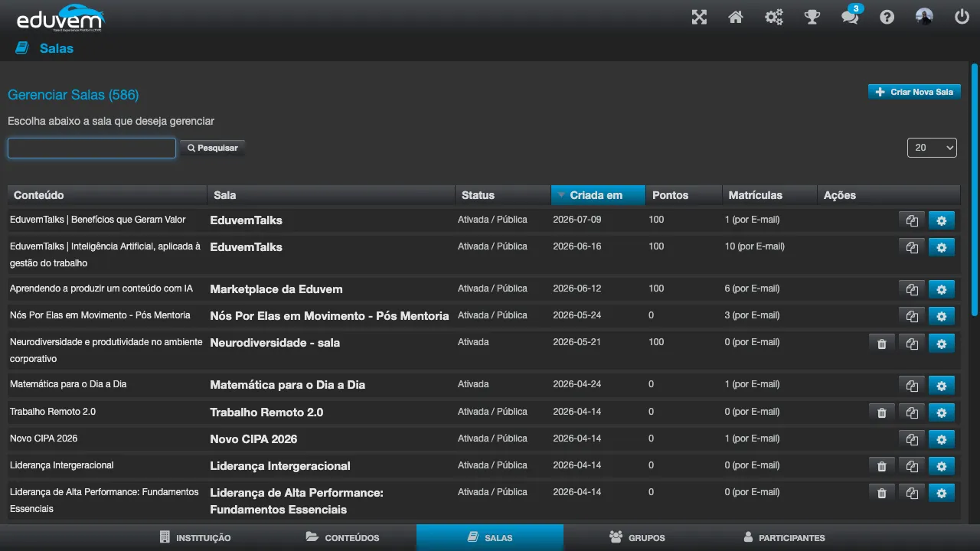The image size is (980, 551).
Task: Click the eduvem logo
Action: [x=59, y=17]
